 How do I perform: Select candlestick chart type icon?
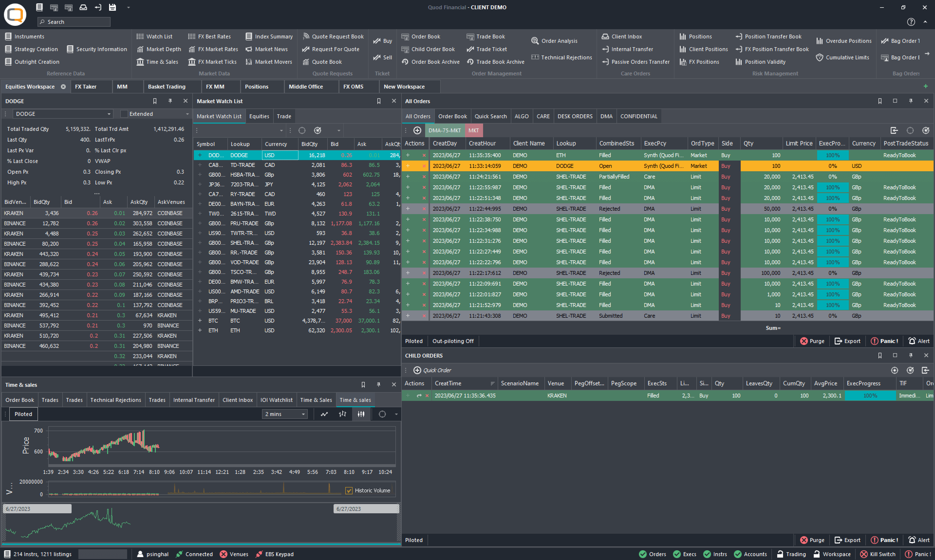tap(361, 414)
